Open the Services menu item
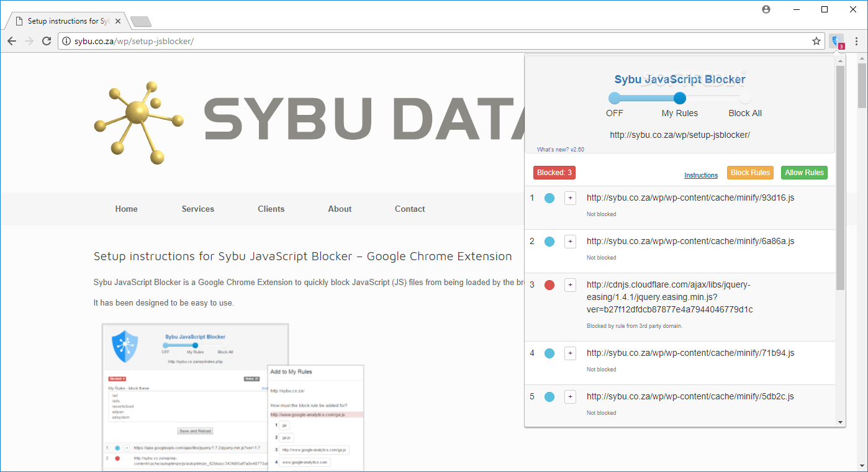The height and width of the screenshot is (472, 868). (198, 209)
